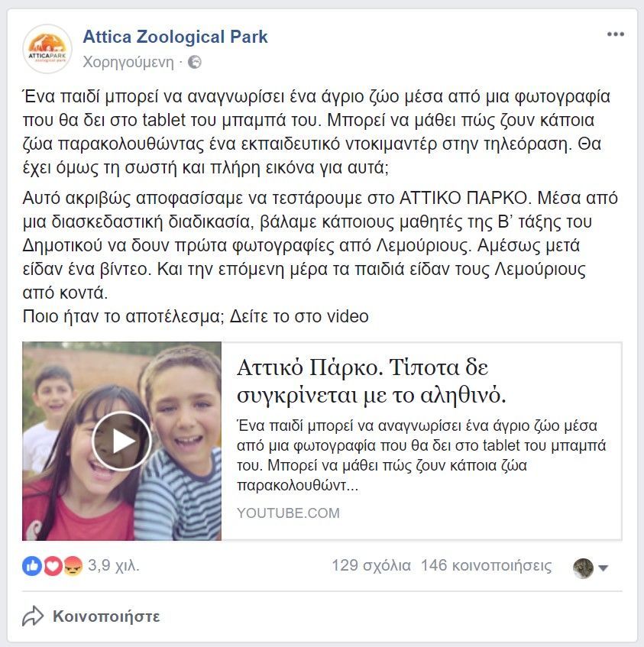The height and width of the screenshot is (647, 644).
Task: Expand the profile selector dropdown arrow
Action: click(x=604, y=568)
